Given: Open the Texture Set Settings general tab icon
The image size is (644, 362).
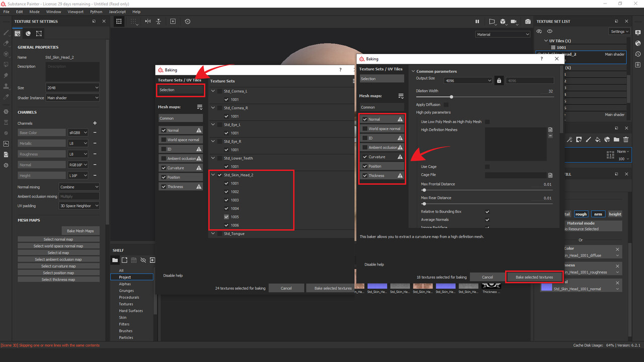Looking at the screenshot, I should point(18,33).
